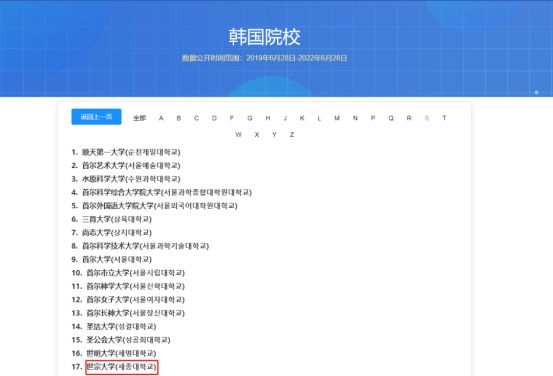Filter schools by letter T
This screenshot has width=553, height=376.
(444, 118)
